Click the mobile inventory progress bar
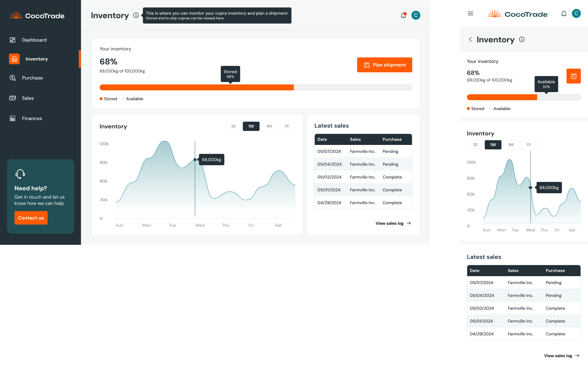 tap(524, 97)
